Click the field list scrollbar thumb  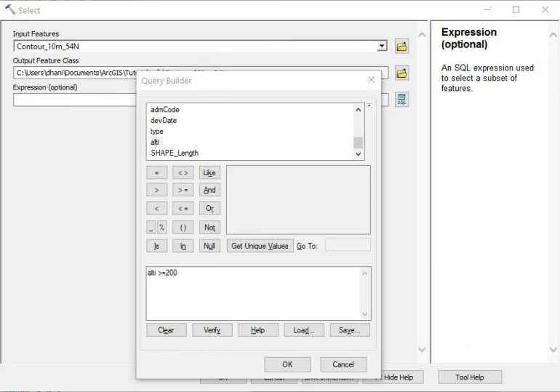pyautogui.click(x=359, y=143)
